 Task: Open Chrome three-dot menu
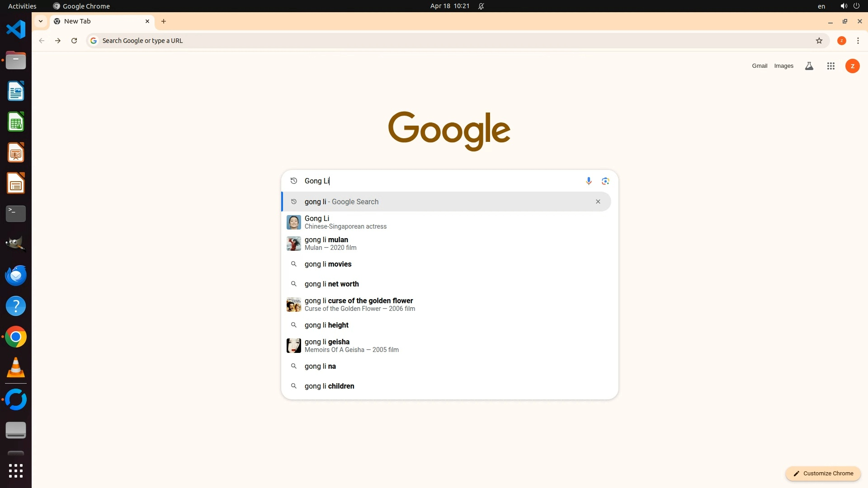pos(858,41)
